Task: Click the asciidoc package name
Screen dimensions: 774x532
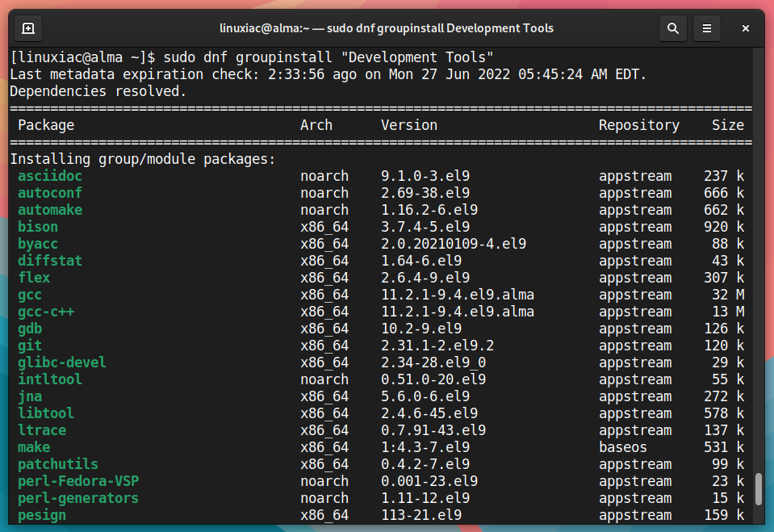Action: (50, 176)
